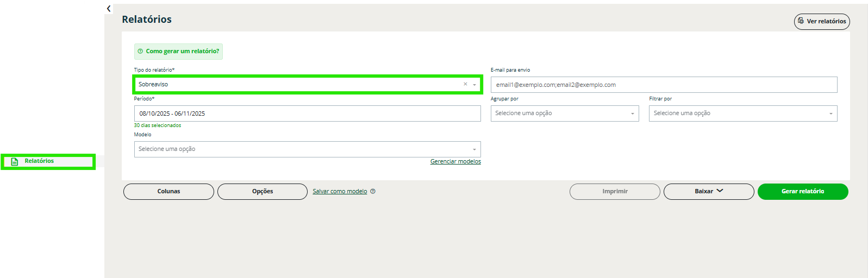Click the green Gerar relatório button

click(802, 192)
